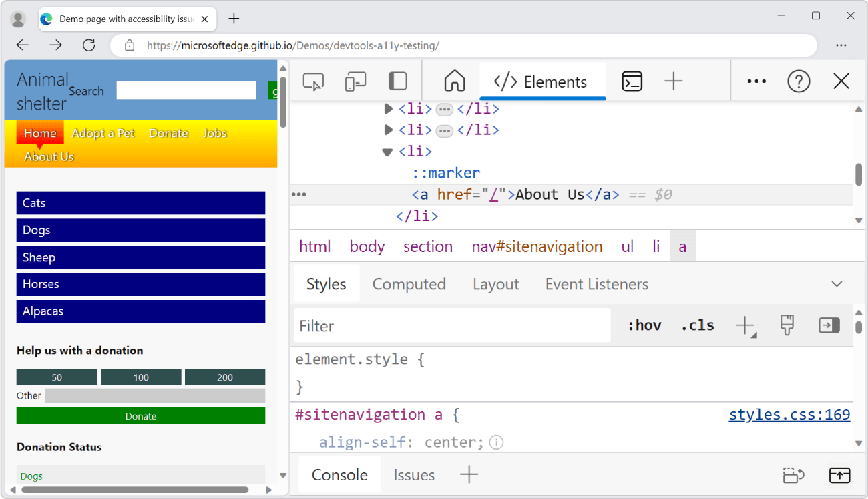Expand the first collapsed li node
This screenshot has height=499, width=868.
388,108
